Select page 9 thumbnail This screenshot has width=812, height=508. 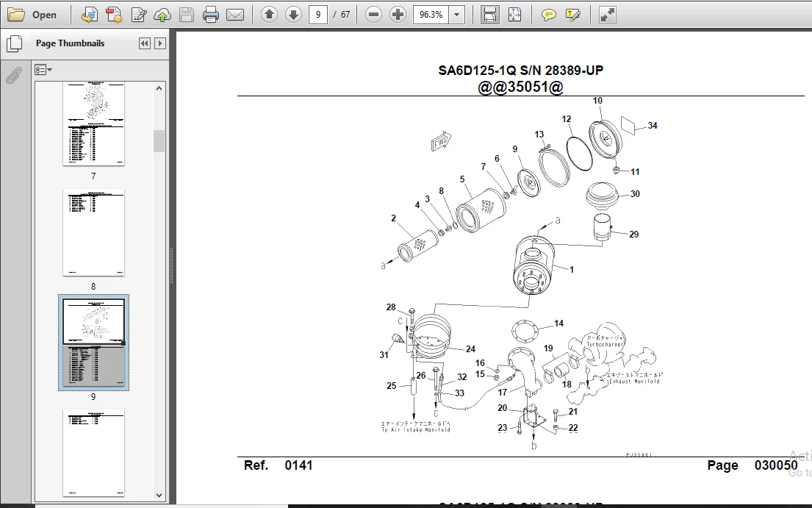click(x=94, y=343)
